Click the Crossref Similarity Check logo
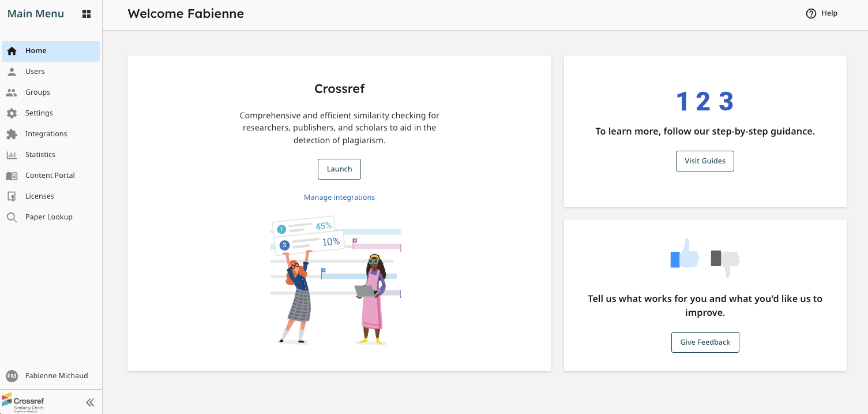Image resolution: width=868 pixels, height=414 pixels. click(24, 402)
